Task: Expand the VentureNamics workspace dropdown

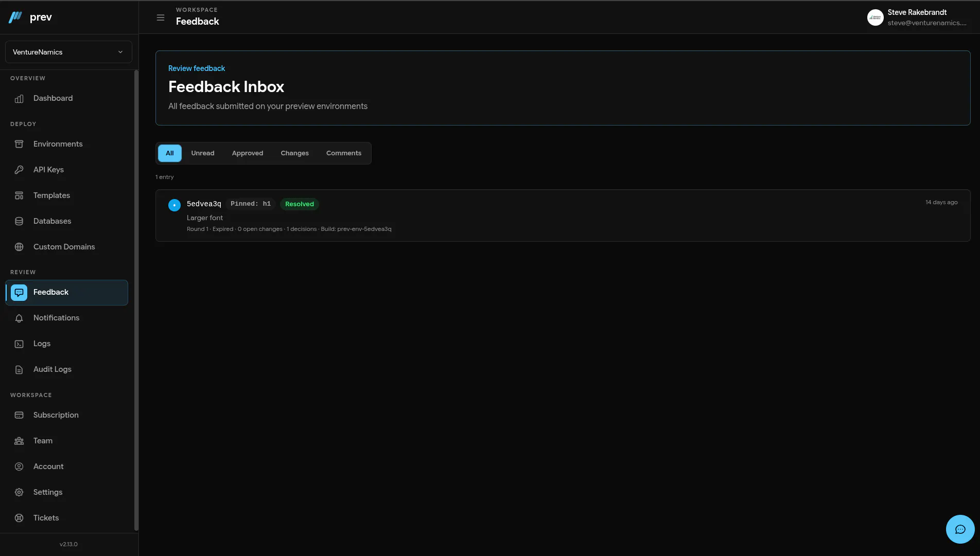Action: pyautogui.click(x=68, y=52)
